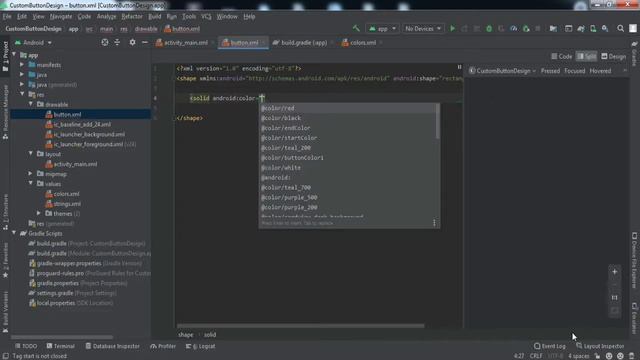Expand the themes folder
Image resolution: width=640 pixels, height=360 pixels.
tap(39, 213)
